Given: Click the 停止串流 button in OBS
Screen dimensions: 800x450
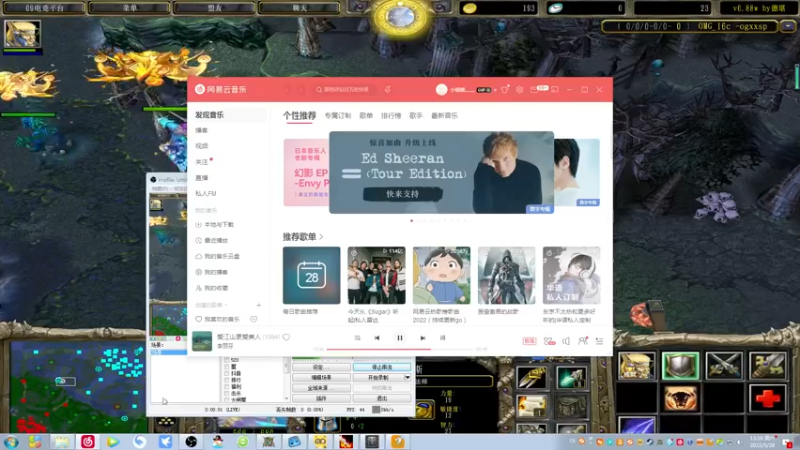Looking at the screenshot, I should (x=382, y=367).
